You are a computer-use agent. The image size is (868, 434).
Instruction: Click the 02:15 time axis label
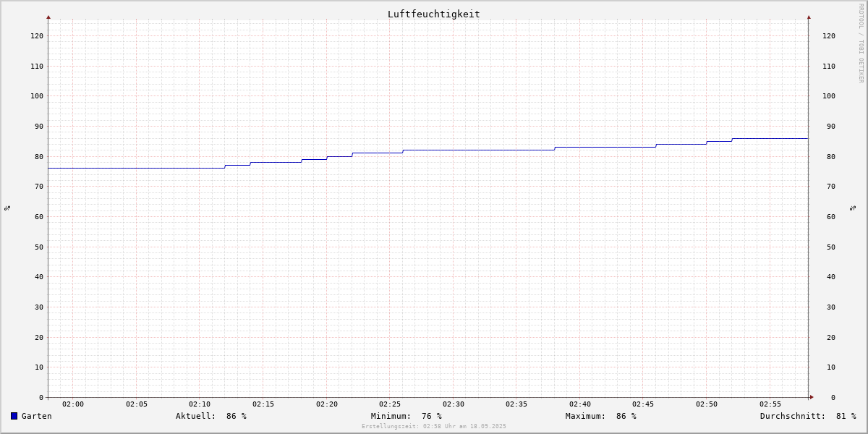[x=263, y=404]
